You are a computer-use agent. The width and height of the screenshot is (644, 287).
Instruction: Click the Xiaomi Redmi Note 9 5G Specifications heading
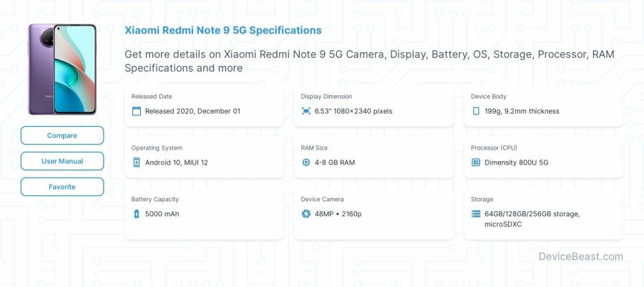coord(223,30)
